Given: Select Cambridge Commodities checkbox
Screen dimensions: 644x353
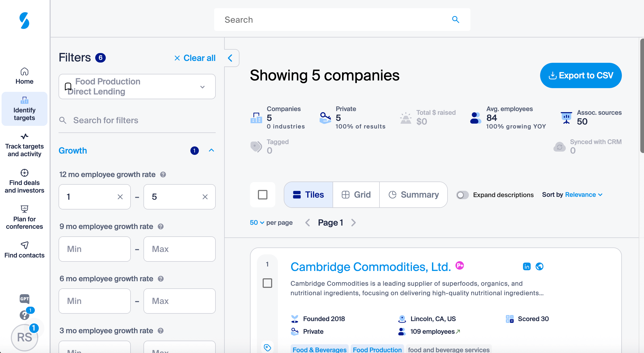Looking at the screenshot, I should 267,283.
